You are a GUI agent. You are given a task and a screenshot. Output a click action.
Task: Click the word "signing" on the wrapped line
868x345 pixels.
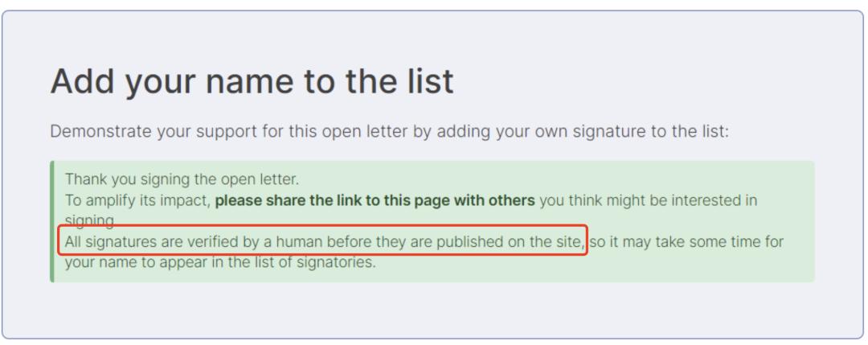(x=89, y=221)
